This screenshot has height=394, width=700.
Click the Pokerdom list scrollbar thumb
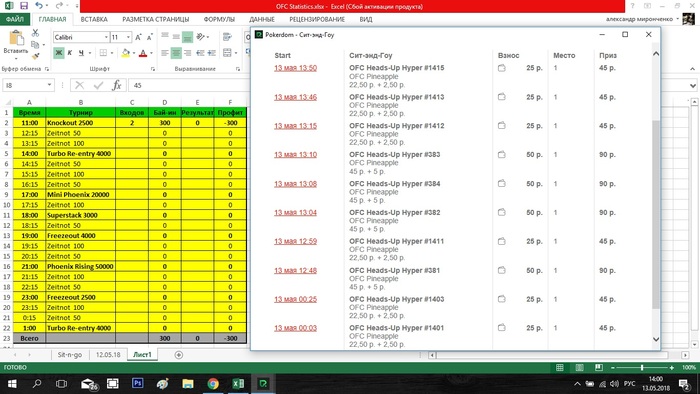[655, 214]
